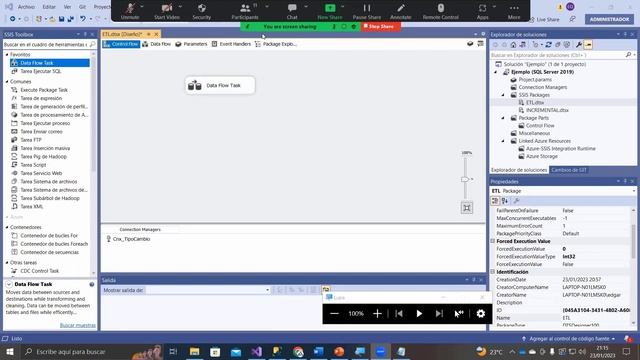Click the zoom slider thumb on design canvas
The image size is (640, 360).
(465, 179)
